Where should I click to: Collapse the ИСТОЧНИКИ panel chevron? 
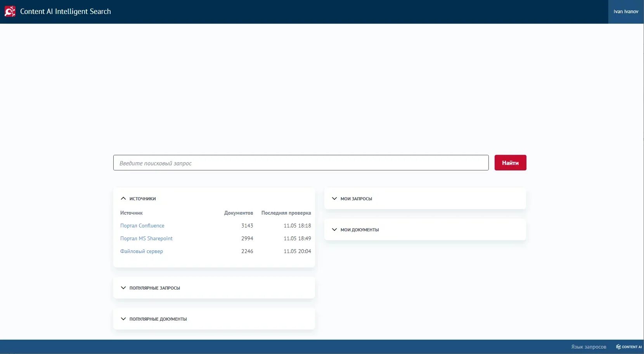click(x=123, y=198)
